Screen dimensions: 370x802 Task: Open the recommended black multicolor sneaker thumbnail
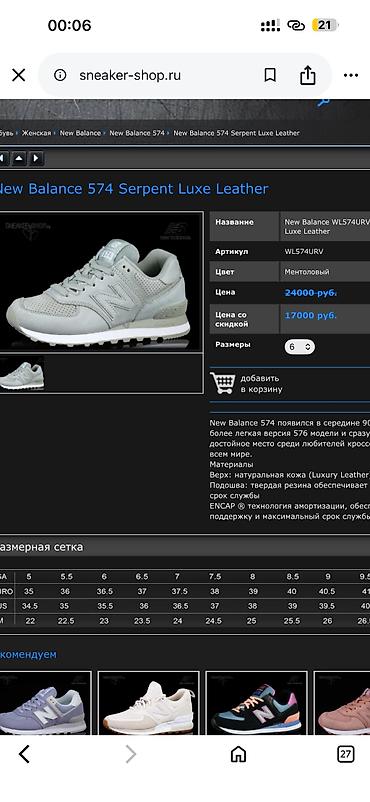click(256, 703)
